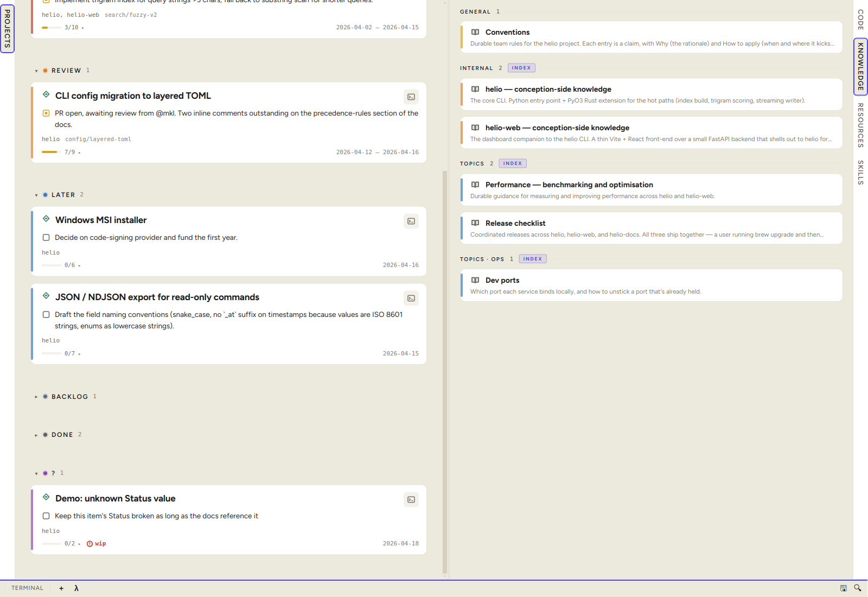Click 'Windows MSI installer' card title
The height and width of the screenshot is (597, 868).
(101, 220)
